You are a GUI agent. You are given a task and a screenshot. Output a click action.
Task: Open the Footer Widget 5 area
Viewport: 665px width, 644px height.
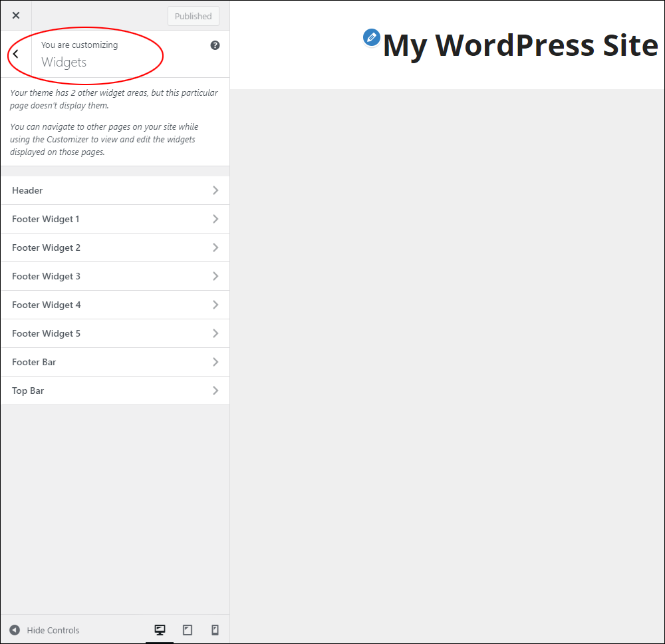click(115, 333)
